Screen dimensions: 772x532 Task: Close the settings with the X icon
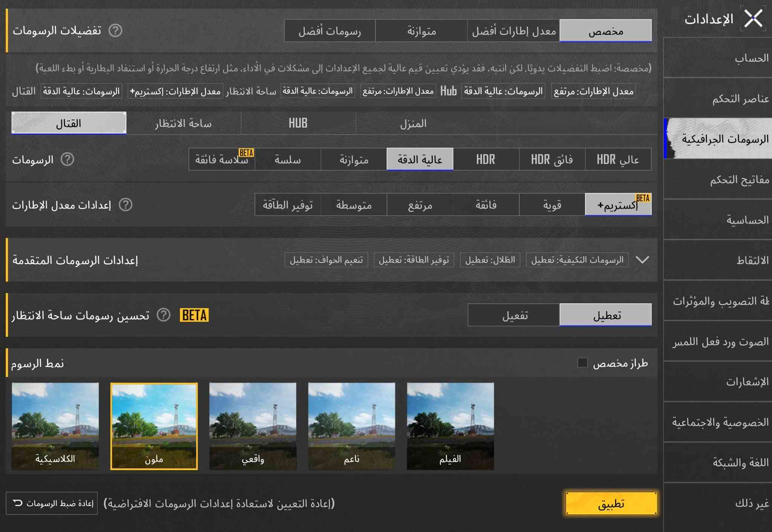[x=753, y=18]
